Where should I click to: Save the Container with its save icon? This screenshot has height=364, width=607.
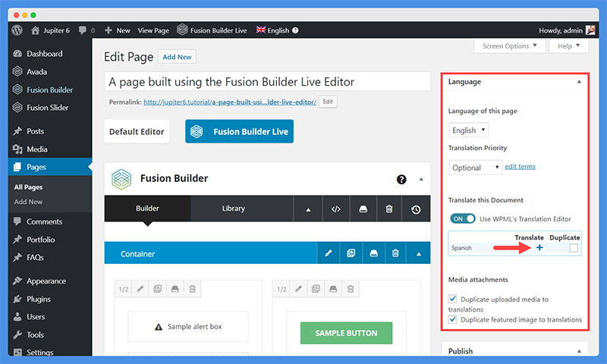373,253
